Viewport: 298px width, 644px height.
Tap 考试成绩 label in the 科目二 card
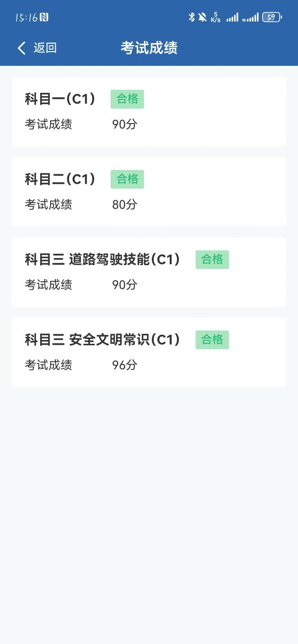pyautogui.click(x=48, y=205)
